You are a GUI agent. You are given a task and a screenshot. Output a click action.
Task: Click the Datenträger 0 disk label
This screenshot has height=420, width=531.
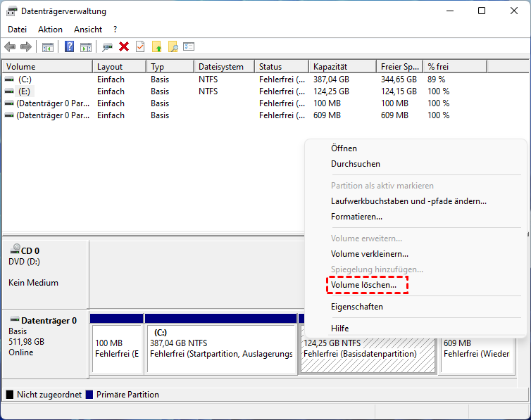49,321
